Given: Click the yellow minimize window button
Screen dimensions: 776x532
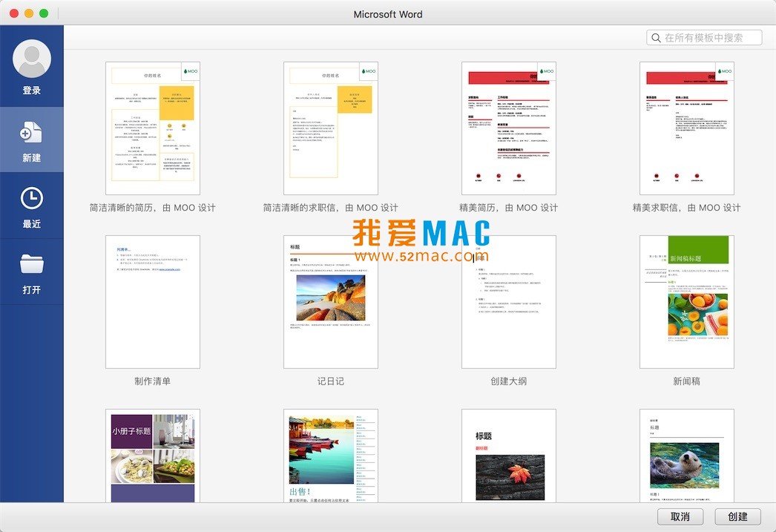Looking at the screenshot, I should 29,13.
